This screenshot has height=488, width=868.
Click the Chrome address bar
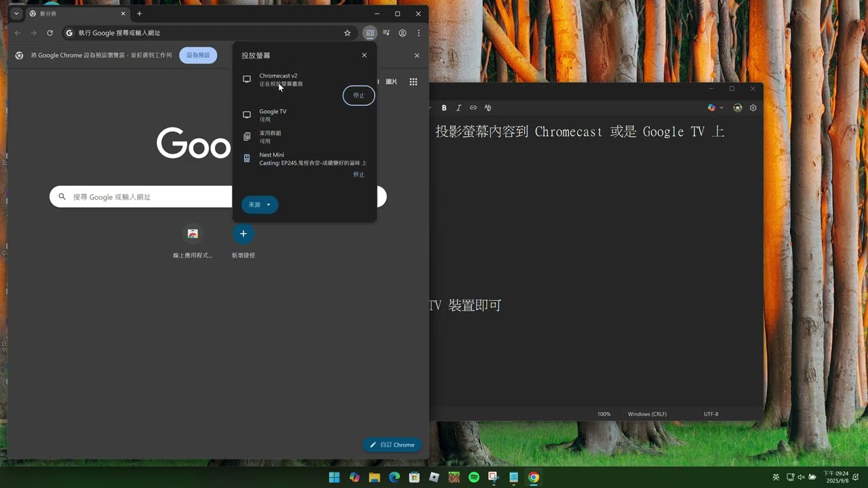(x=210, y=33)
